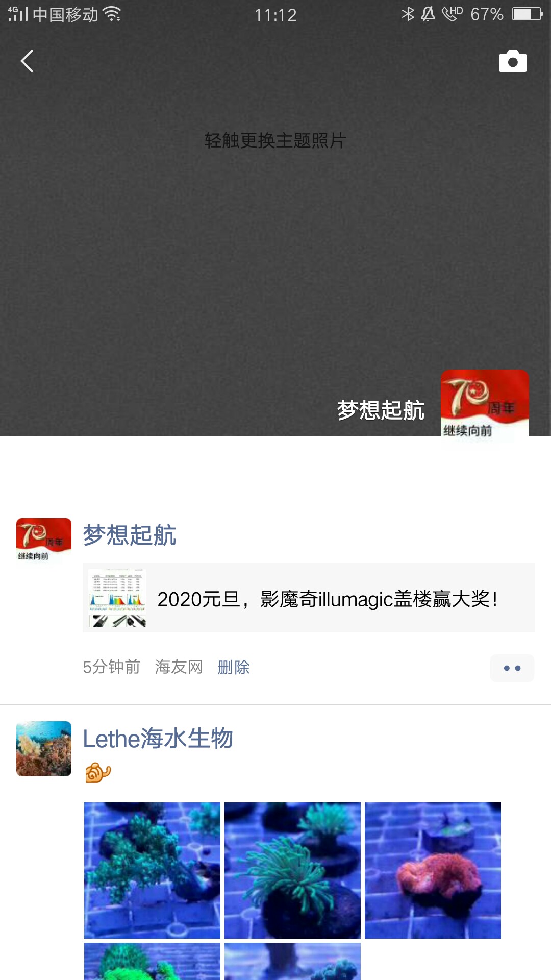
Task: Open the second photo in bottom row
Action: [292, 961]
